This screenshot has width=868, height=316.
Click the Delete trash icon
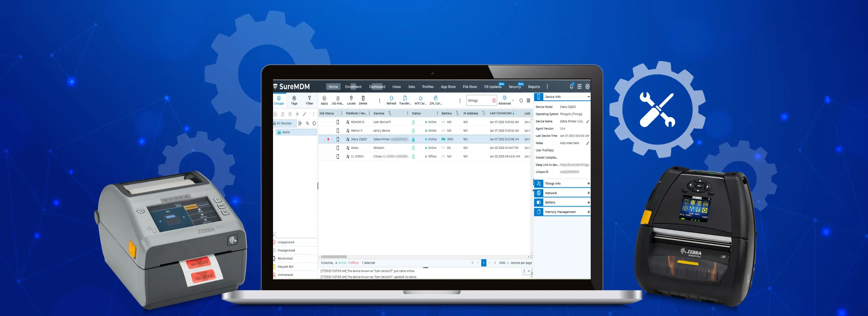(x=363, y=98)
